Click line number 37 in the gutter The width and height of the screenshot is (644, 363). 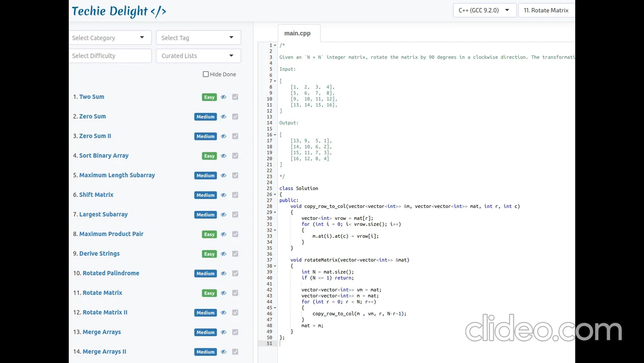click(x=269, y=260)
